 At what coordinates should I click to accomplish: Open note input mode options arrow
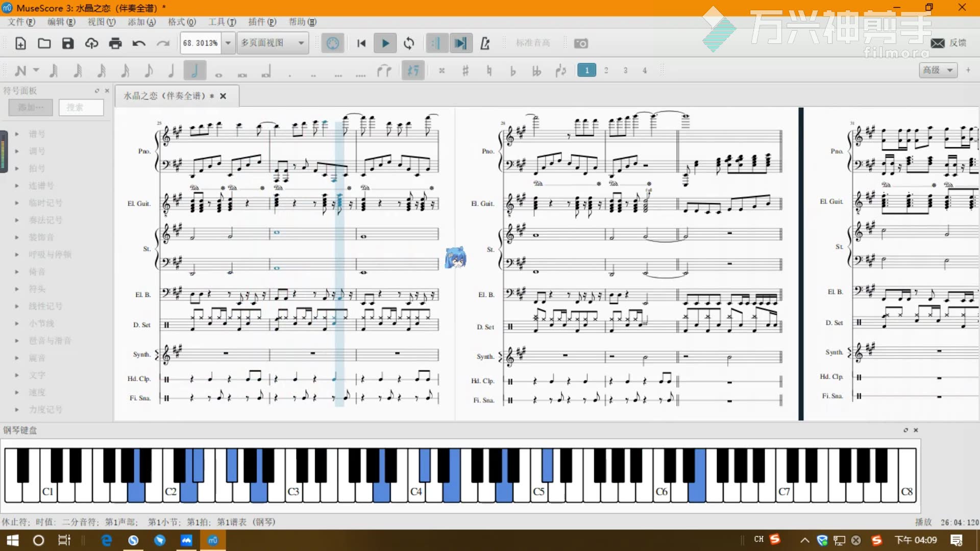pyautogui.click(x=36, y=70)
